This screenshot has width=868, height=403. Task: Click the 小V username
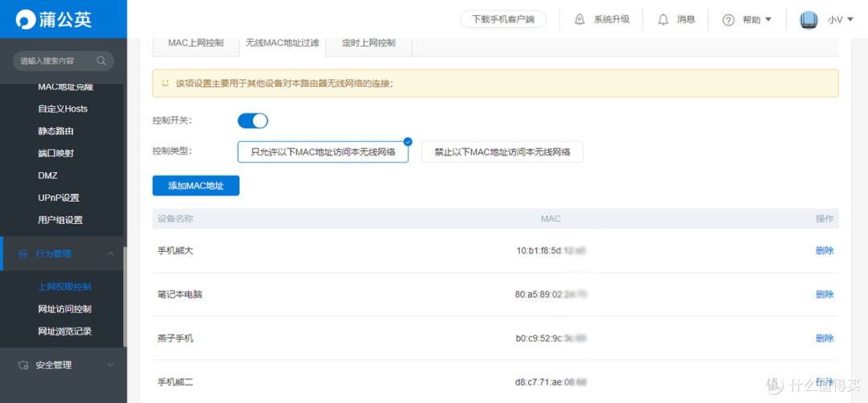point(835,20)
